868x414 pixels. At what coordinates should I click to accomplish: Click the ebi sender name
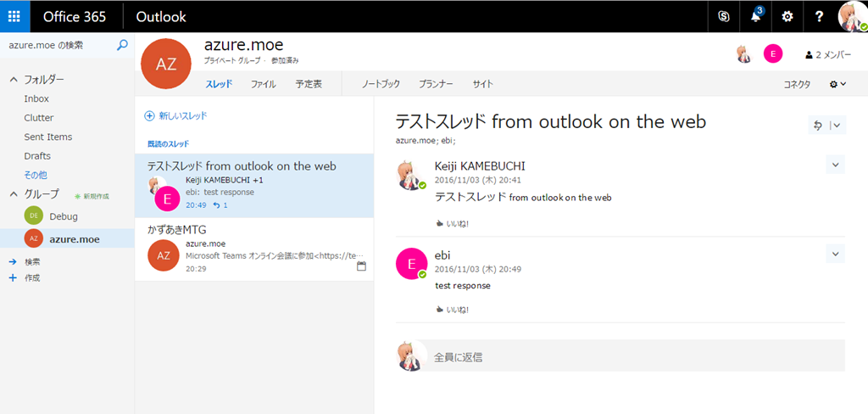click(x=442, y=255)
